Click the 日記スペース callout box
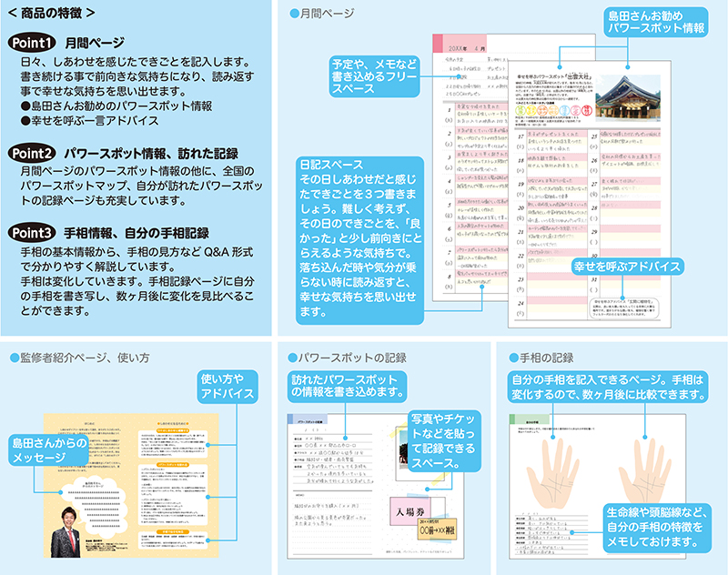The image size is (728, 575). 358,238
